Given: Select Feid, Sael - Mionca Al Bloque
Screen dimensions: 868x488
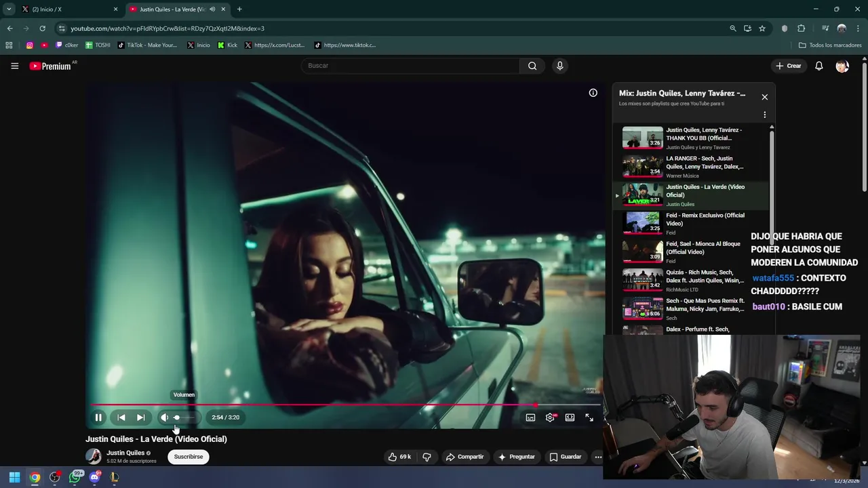Looking at the screenshot, I should (692, 252).
